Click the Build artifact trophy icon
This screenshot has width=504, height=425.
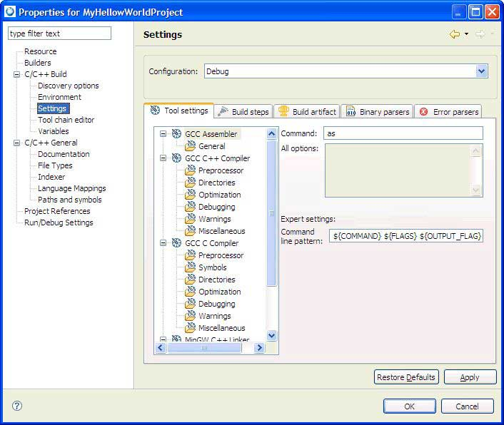(x=283, y=111)
